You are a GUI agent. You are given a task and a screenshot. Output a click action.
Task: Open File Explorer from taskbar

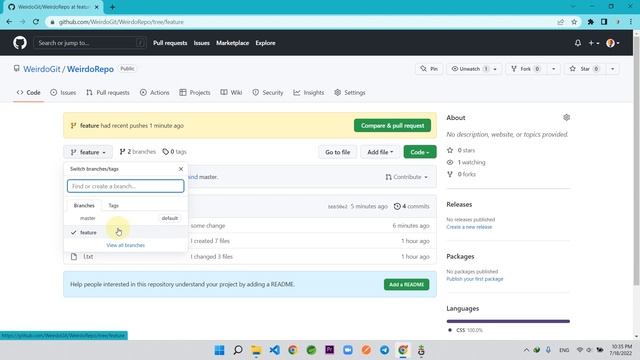(256, 350)
